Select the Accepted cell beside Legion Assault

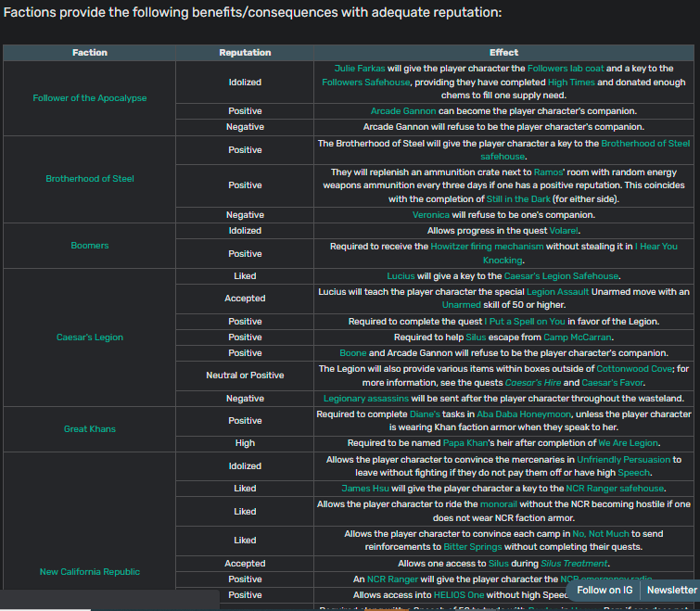245,299
